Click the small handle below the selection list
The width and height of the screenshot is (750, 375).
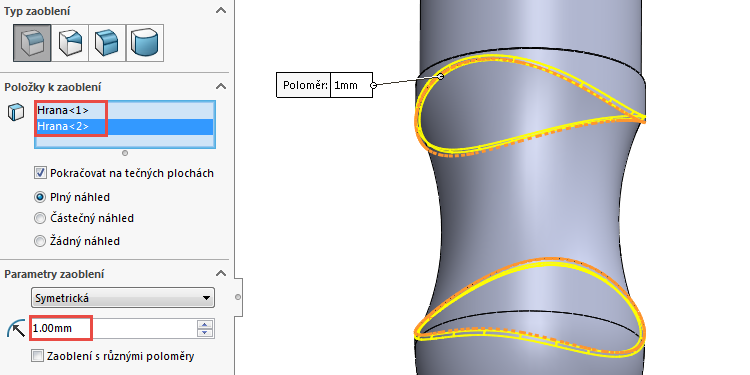[x=125, y=153]
